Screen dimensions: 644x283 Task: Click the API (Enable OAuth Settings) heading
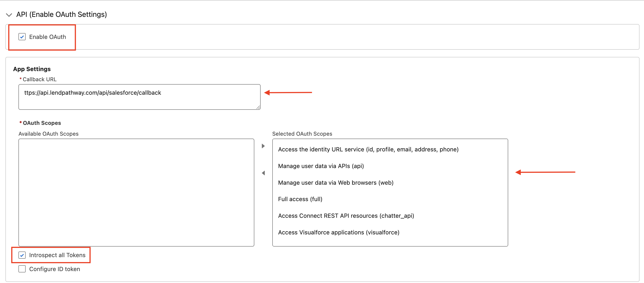(x=62, y=15)
